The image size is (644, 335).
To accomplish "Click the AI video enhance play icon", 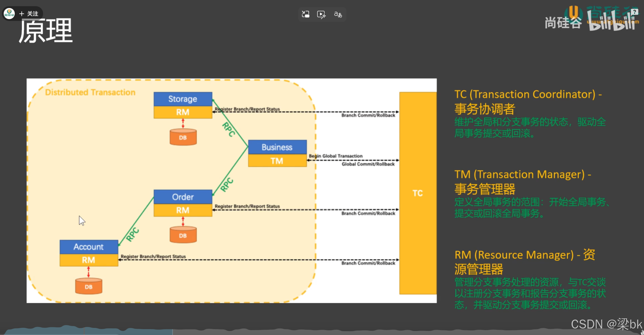I will pyautogui.click(x=321, y=14).
